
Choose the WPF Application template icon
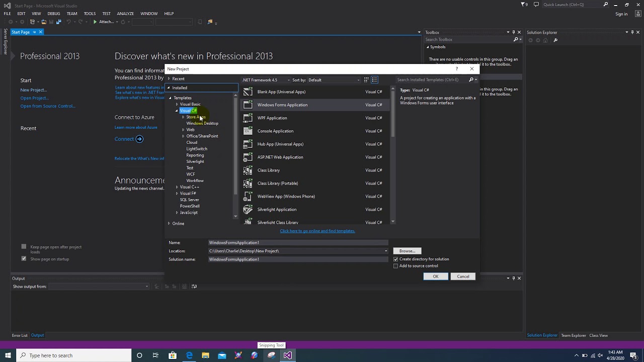pyautogui.click(x=248, y=118)
